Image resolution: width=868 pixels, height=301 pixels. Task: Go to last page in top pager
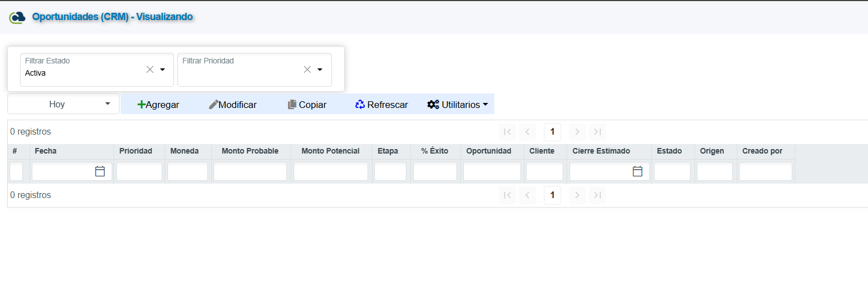coord(597,132)
